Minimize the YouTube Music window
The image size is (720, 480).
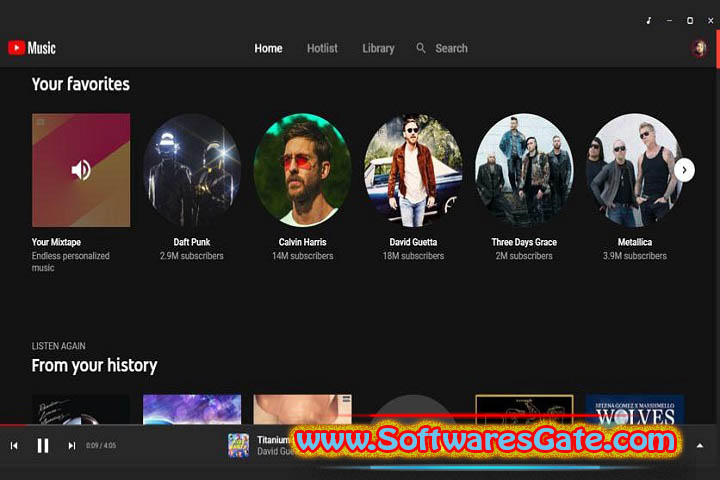[669, 21]
